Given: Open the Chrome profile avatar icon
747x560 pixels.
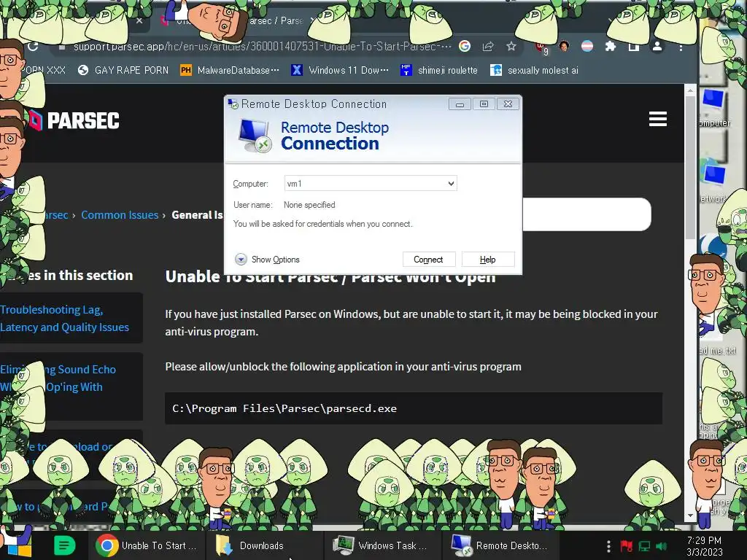Looking at the screenshot, I should (657, 46).
